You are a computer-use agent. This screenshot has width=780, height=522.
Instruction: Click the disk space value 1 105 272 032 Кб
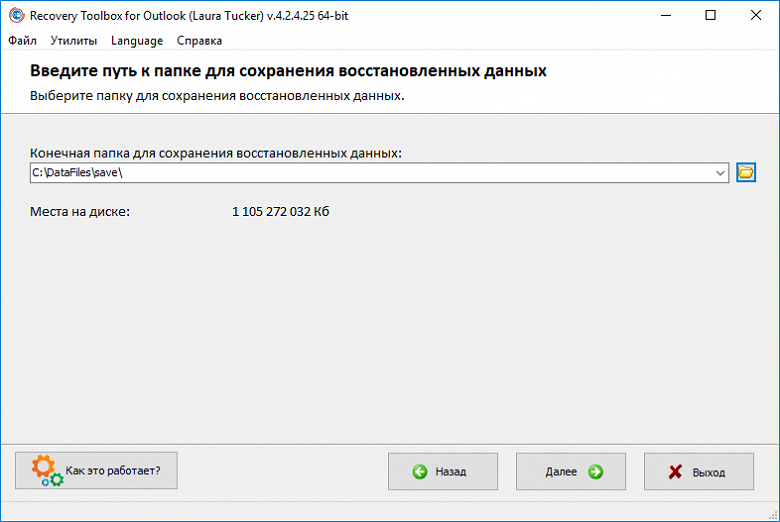click(x=281, y=211)
